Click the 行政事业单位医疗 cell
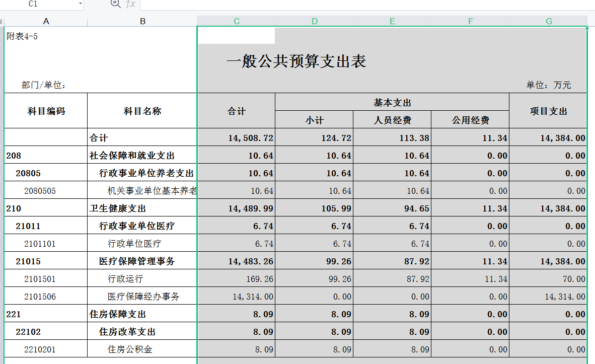 [x=142, y=226]
